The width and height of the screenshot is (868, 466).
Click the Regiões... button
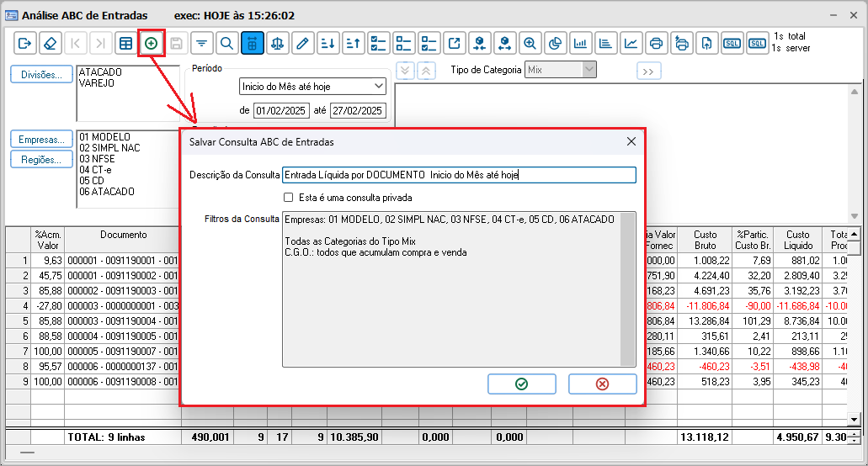point(41,160)
